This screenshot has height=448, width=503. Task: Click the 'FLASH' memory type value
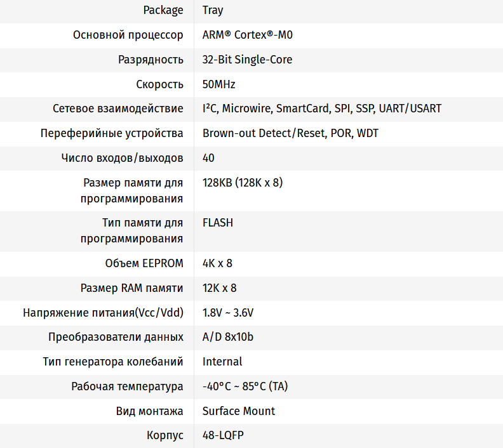tap(218, 223)
